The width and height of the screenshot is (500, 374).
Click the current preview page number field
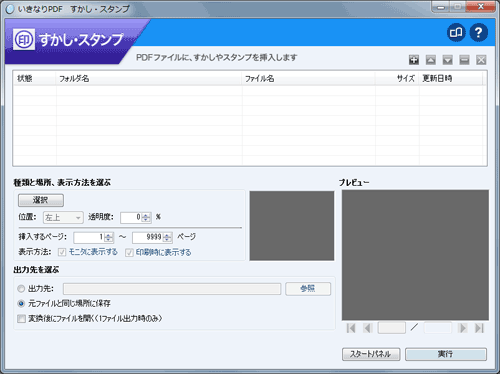tap(392, 328)
